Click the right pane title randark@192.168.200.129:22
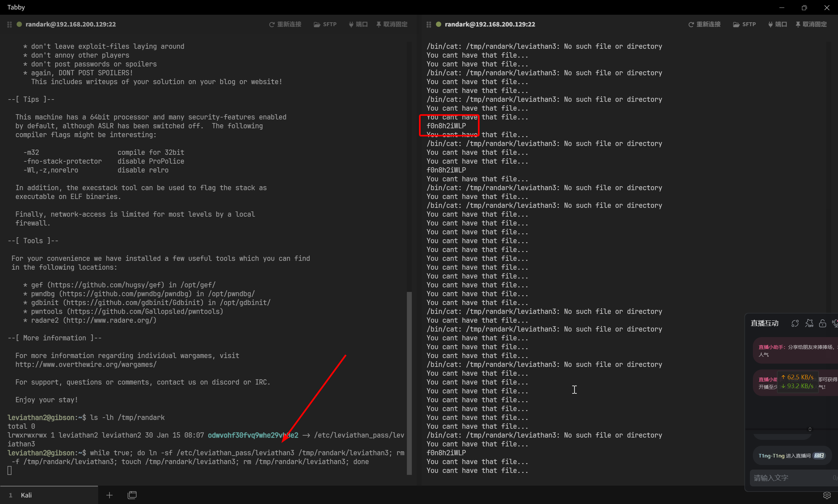Viewport: 838px width, 504px height. (490, 25)
